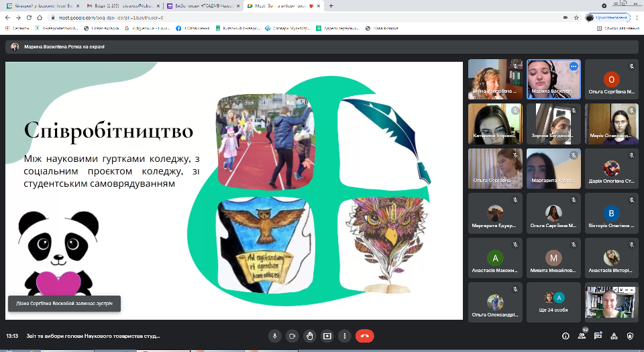Select Вікторія Олегівна tile with blue B avatar
The image size is (644, 352).
[x=612, y=214]
